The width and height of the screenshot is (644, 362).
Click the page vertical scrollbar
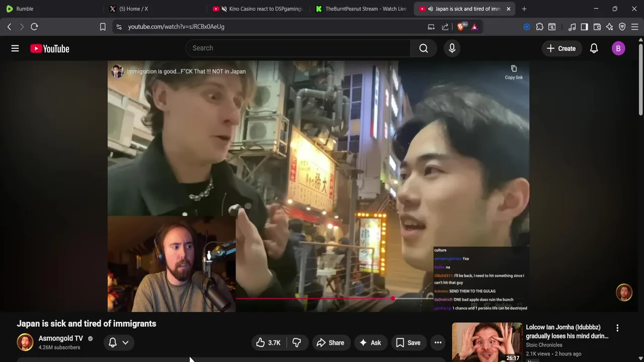pos(640,80)
